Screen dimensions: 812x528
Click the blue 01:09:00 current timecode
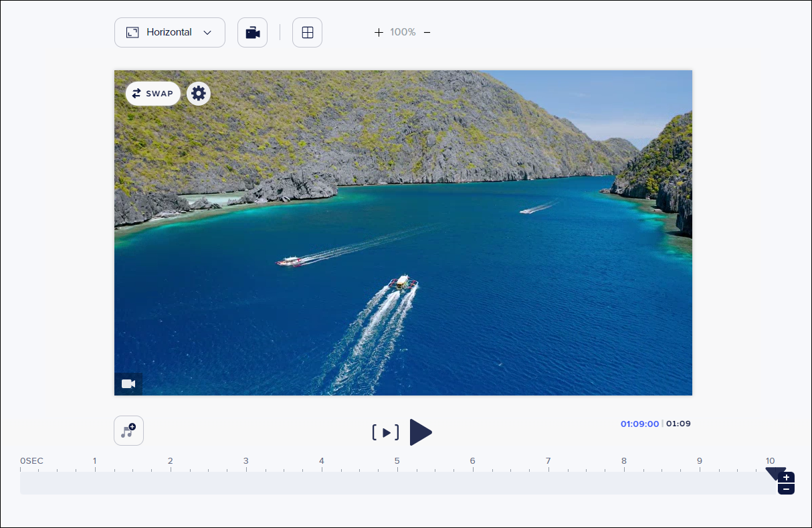click(639, 424)
